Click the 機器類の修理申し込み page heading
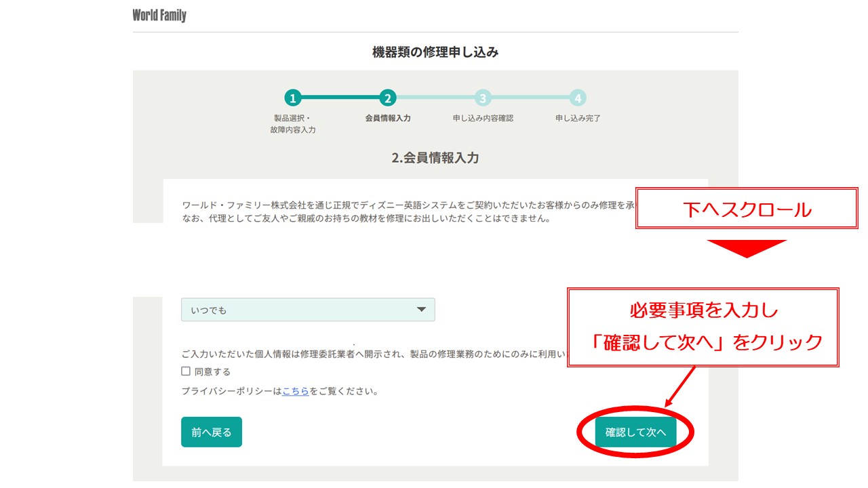Screen dimensions: 868x488 (435, 52)
